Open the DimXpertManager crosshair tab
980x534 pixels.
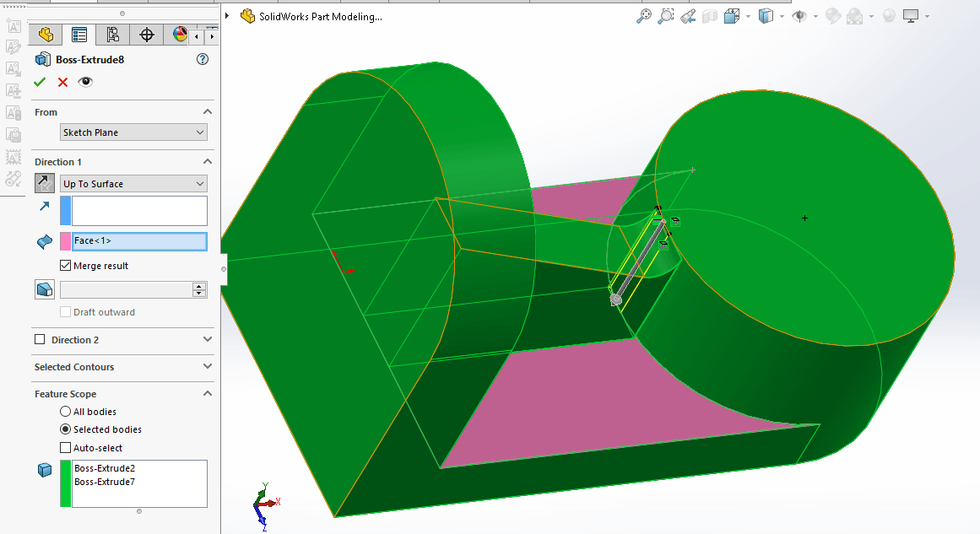point(147,35)
